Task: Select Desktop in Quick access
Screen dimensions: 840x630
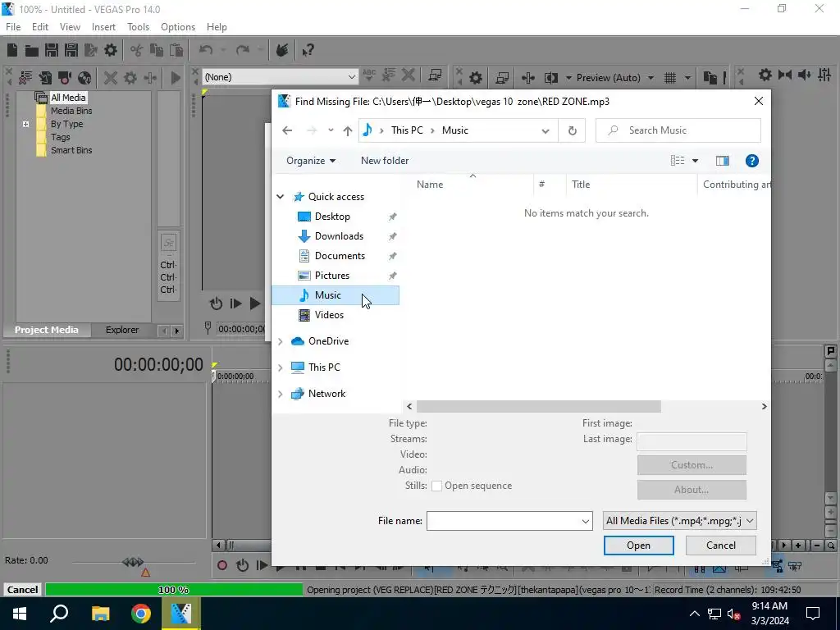Action: (332, 217)
